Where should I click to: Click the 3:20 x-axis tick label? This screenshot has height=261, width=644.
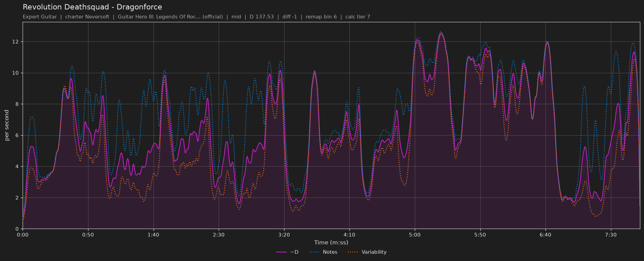pos(284,235)
